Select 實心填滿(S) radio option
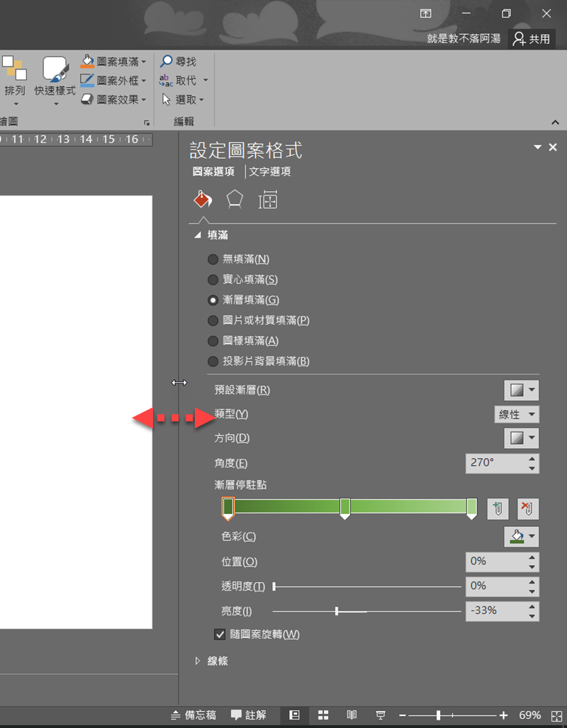 [242, 280]
